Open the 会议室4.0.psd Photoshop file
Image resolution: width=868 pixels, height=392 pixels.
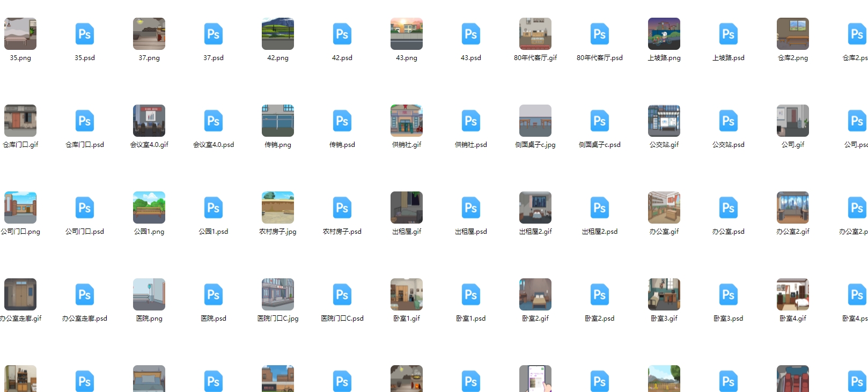pos(214,121)
